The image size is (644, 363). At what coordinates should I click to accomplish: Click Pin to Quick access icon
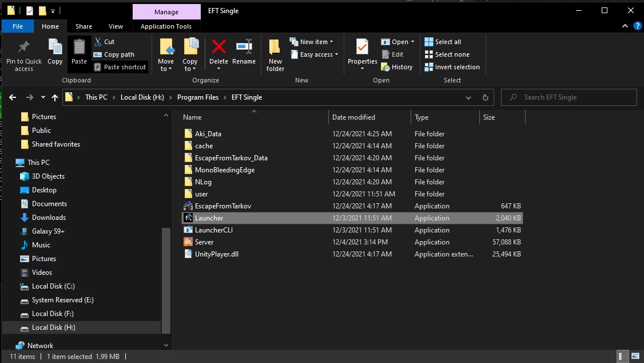pyautogui.click(x=24, y=47)
